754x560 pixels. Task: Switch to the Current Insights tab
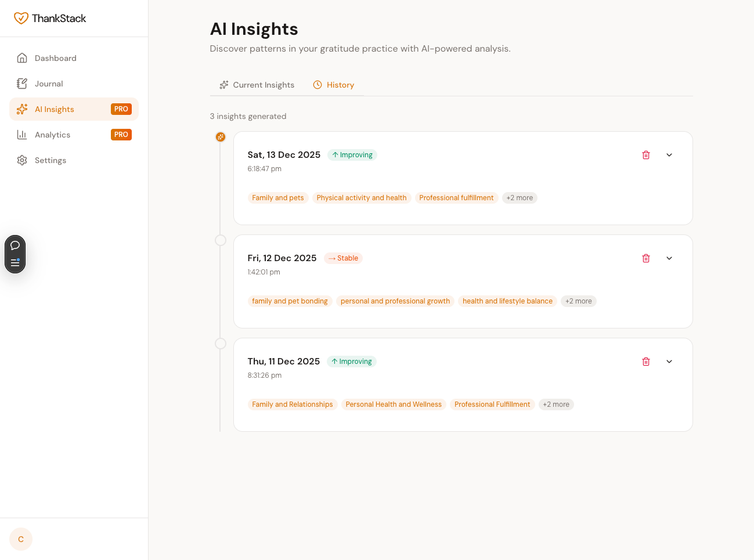[257, 85]
